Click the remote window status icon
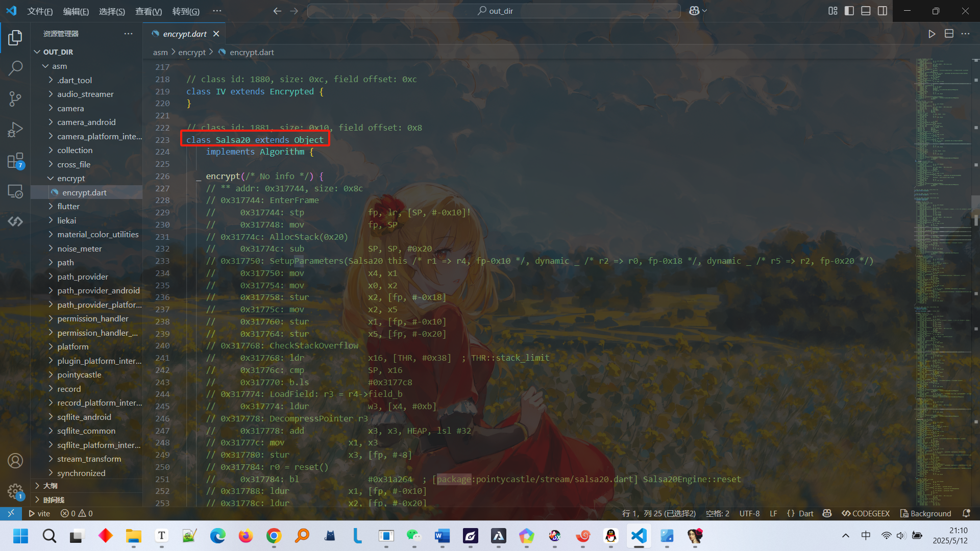The image size is (980, 551). point(11,513)
